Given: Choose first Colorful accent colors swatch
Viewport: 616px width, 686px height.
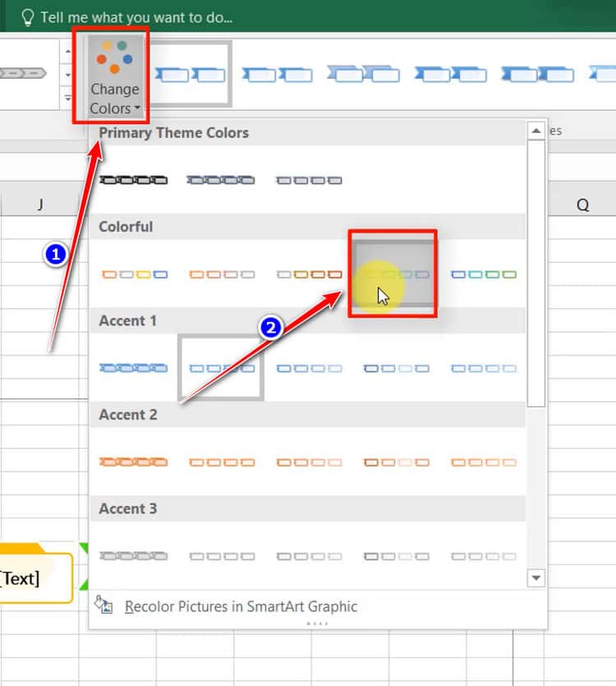Looking at the screenshot, I should click(135, 274).
